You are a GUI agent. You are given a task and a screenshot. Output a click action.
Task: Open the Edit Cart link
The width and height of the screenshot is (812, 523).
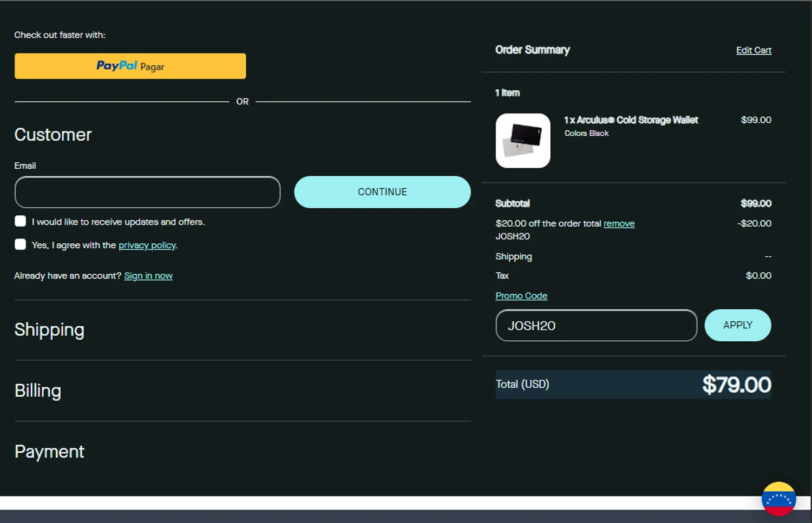coord(754,50)
